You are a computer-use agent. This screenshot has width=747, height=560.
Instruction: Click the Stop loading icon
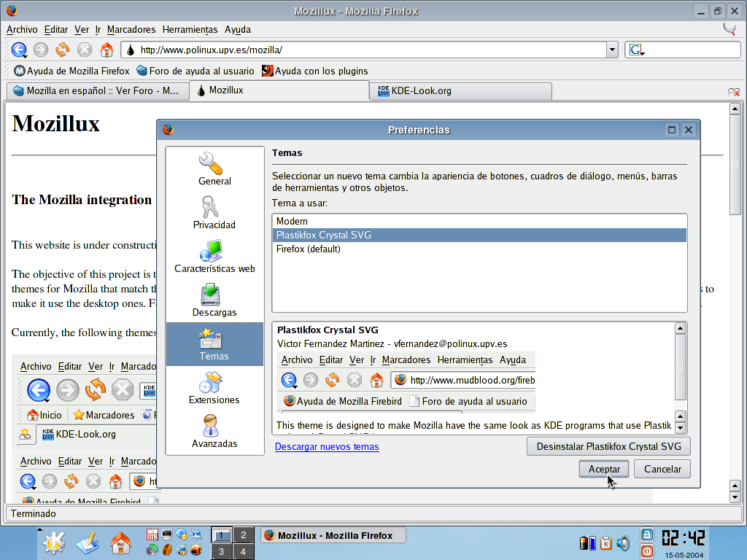coord(85,50)
